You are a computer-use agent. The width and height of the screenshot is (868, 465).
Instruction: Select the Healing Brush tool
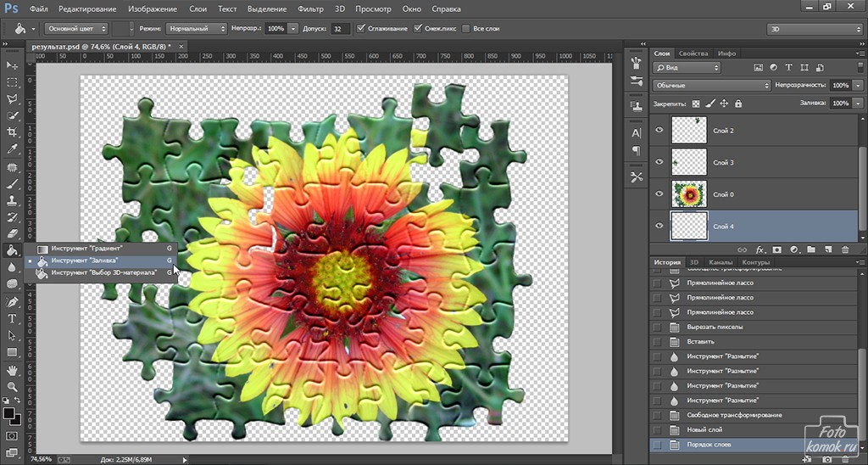coord(12,167)
